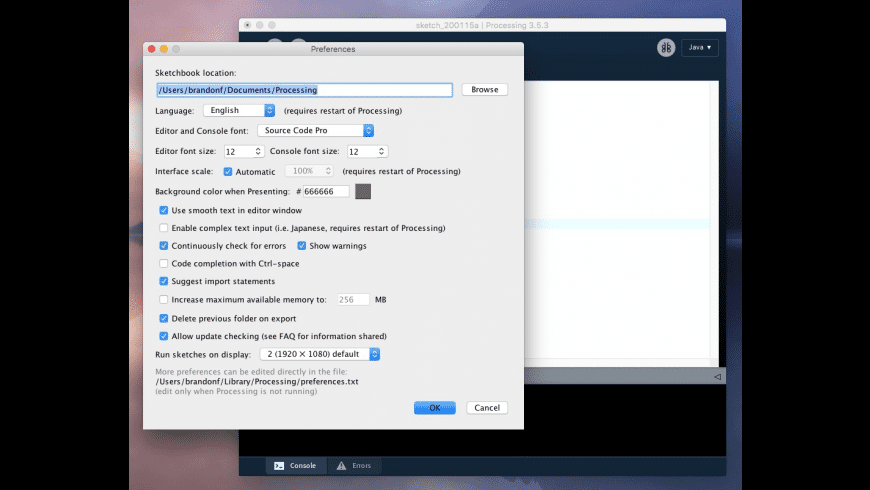Toggle Allow update checking checkbox
The width and height of the screenshot is (870, 490).
coord(164,336)
